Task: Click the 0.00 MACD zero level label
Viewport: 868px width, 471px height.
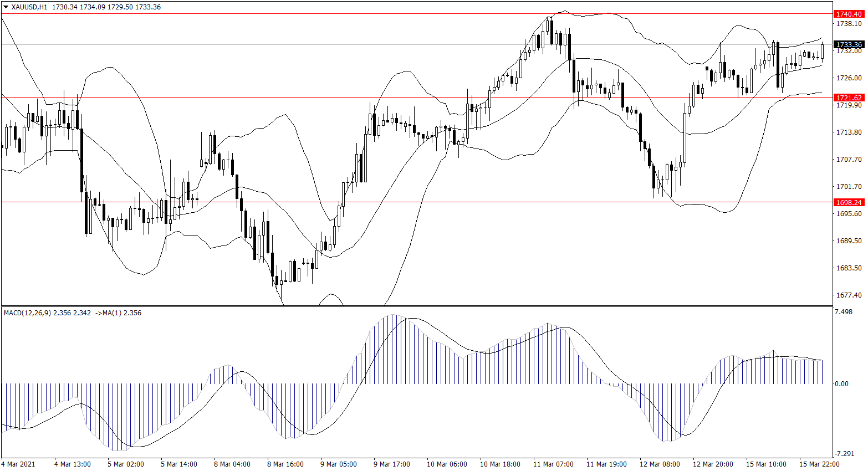Action: 841,384
